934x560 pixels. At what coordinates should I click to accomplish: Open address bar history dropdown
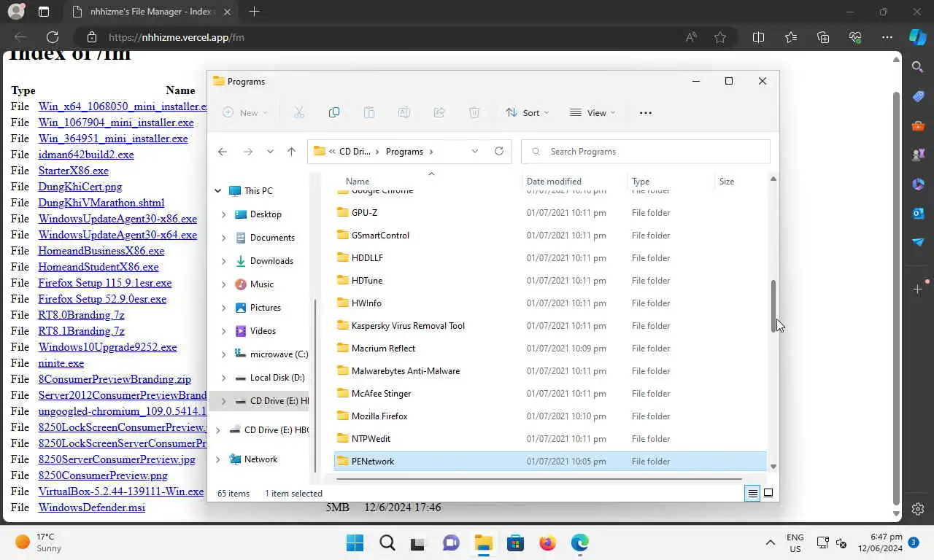pyautogui.click(x=475, y=151)
